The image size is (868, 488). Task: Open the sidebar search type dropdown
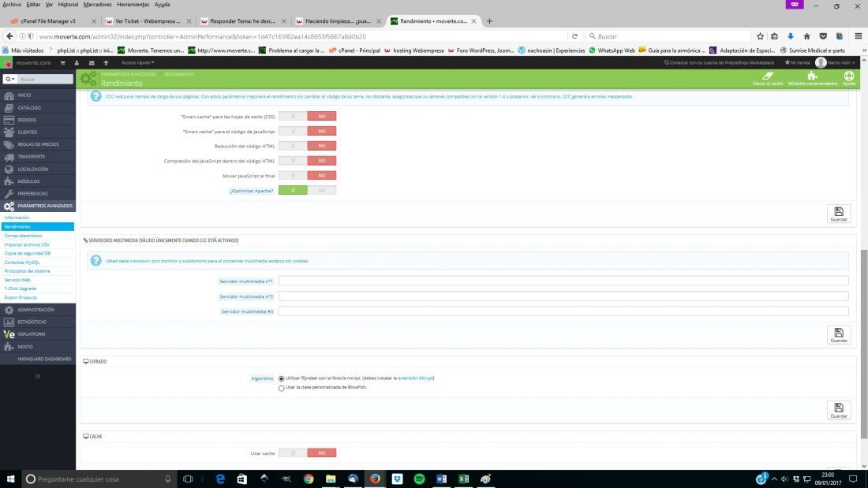click(9, 79)
